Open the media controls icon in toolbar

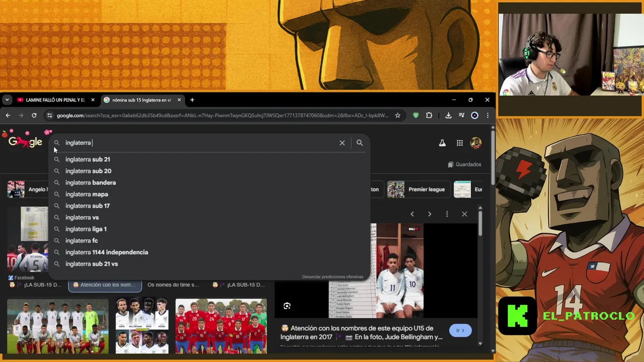461,116
